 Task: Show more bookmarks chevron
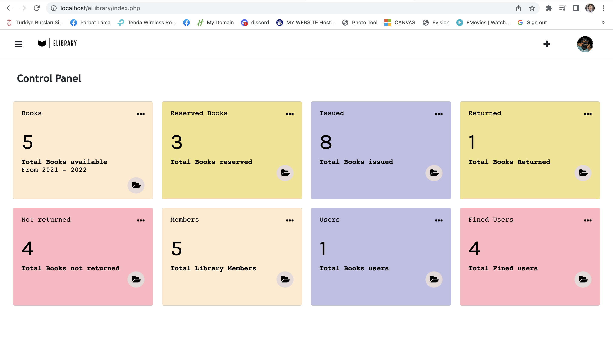[603, 23]
